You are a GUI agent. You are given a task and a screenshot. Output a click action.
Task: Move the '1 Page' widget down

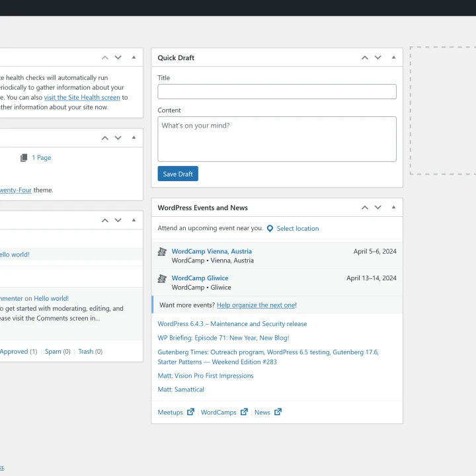118,138
